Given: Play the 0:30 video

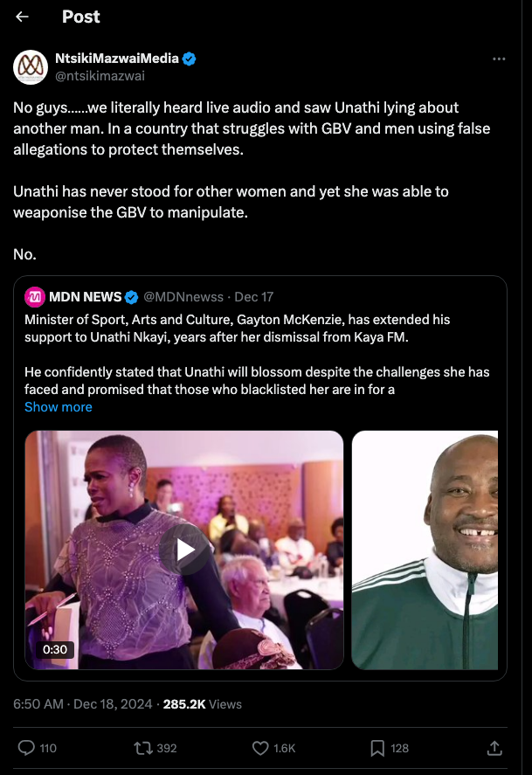Looking at the screenshot, I should [184, 550].
